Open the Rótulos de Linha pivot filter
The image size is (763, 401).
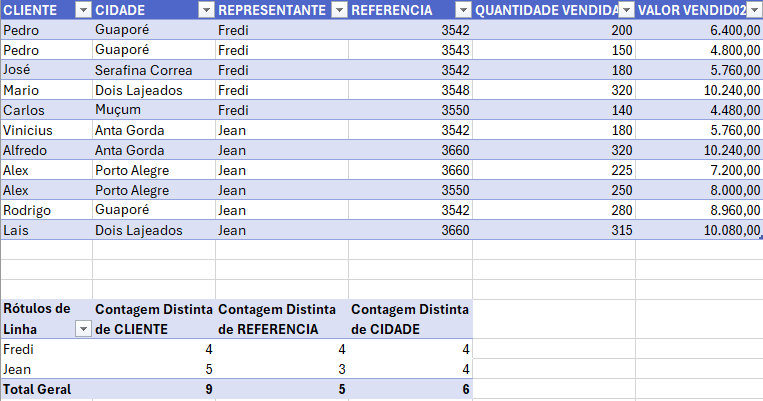pos(83,329)
